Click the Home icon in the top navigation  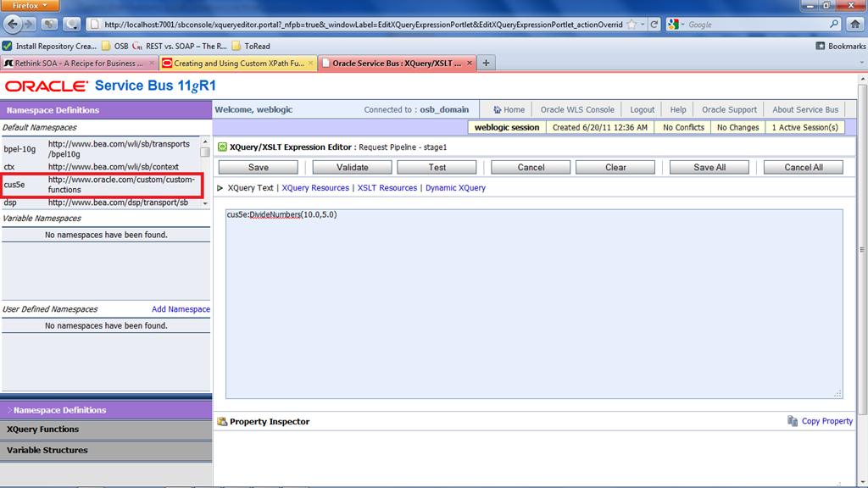[x=497, y=109]
